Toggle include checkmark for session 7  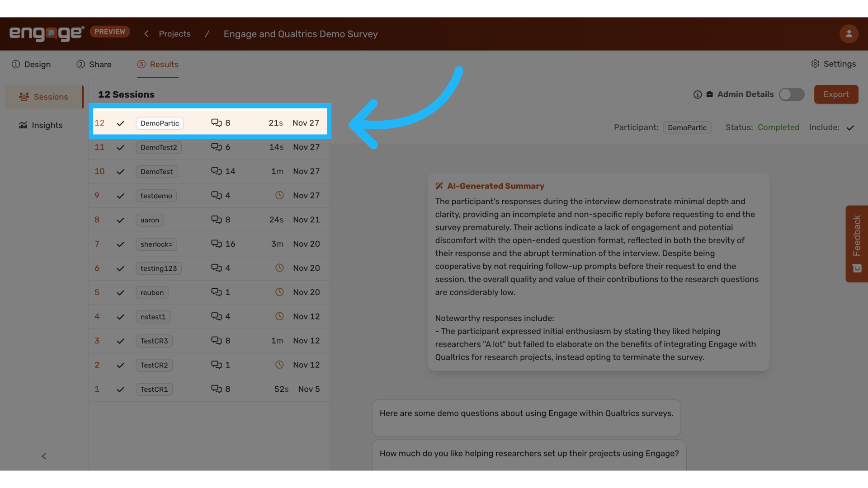click(120, 244)
